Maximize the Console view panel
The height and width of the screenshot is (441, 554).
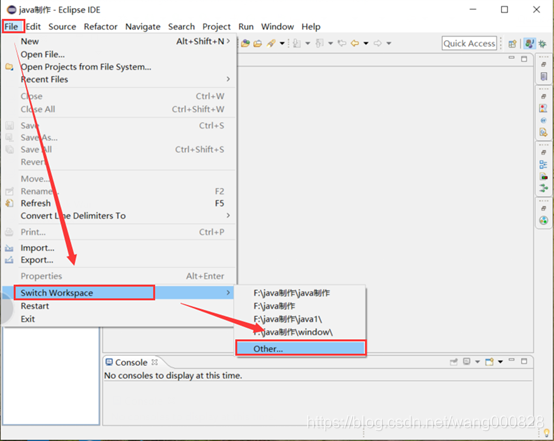pos(524,361)
